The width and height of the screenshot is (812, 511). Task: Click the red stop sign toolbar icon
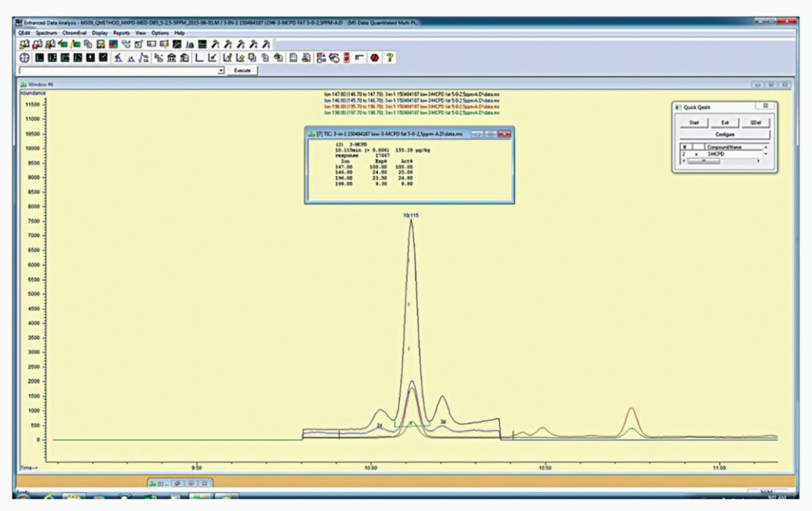point(374,58)
